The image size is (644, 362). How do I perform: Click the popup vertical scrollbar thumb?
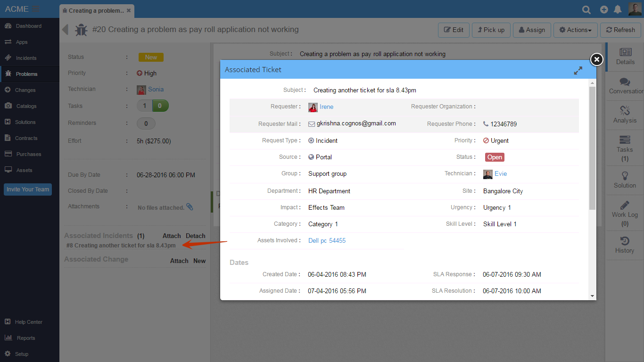[x=593, y=148]
